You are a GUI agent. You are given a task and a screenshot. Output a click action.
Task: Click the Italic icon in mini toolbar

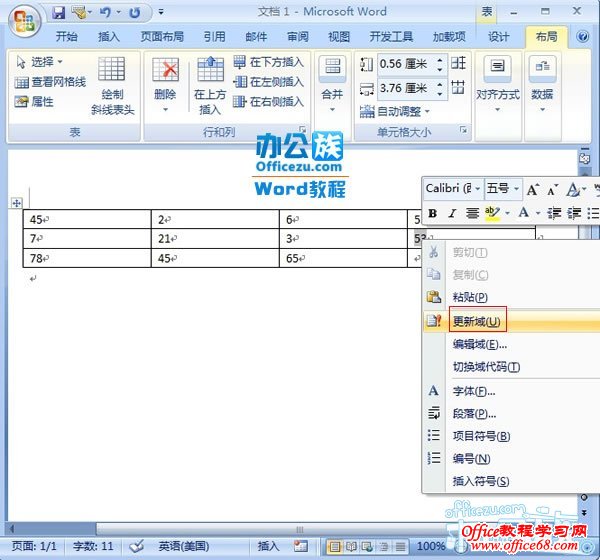pos(451,213)
